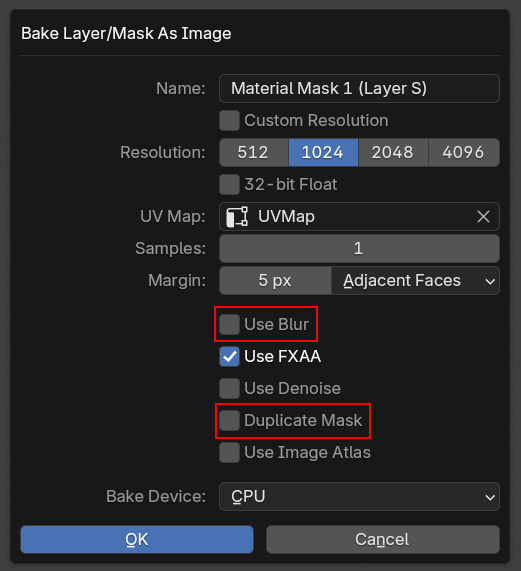Click the Samples value field
The height and width of the screenshot is (571, 521).
click(x=359, y=248)
